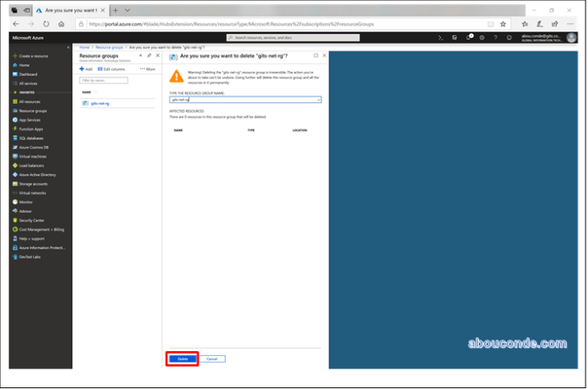Viewport: 588px width, 389px height.
Task: Click the Filter by name field
Action: [103, 81]
